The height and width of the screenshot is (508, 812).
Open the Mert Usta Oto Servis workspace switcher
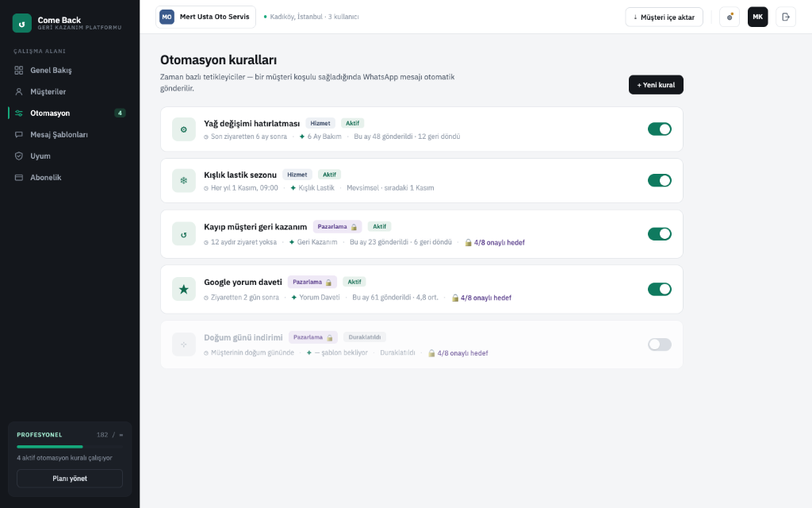(x=205, y=17)
